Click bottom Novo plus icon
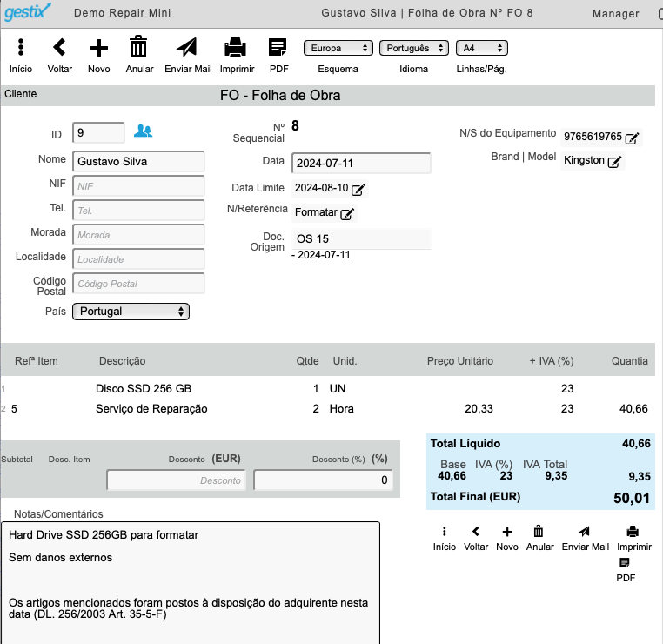The width and height of the screenshot is (663, 644). click(507, 532)
